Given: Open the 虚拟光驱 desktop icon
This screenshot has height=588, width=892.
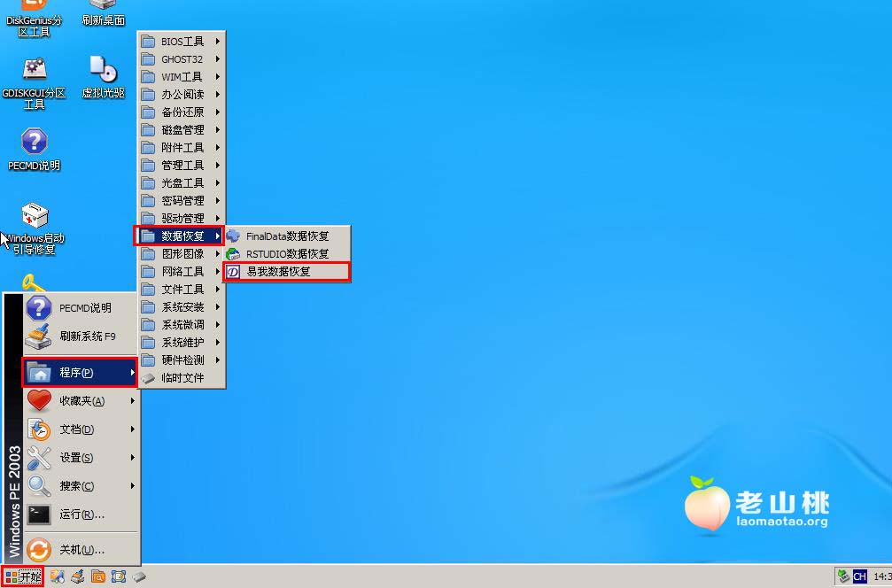Looking at the screenshot, I should [x=103, y=77].
